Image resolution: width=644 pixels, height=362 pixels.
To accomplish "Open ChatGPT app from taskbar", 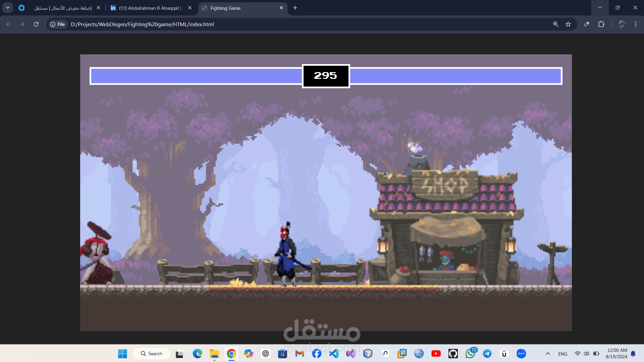I will tap(266, 354).
